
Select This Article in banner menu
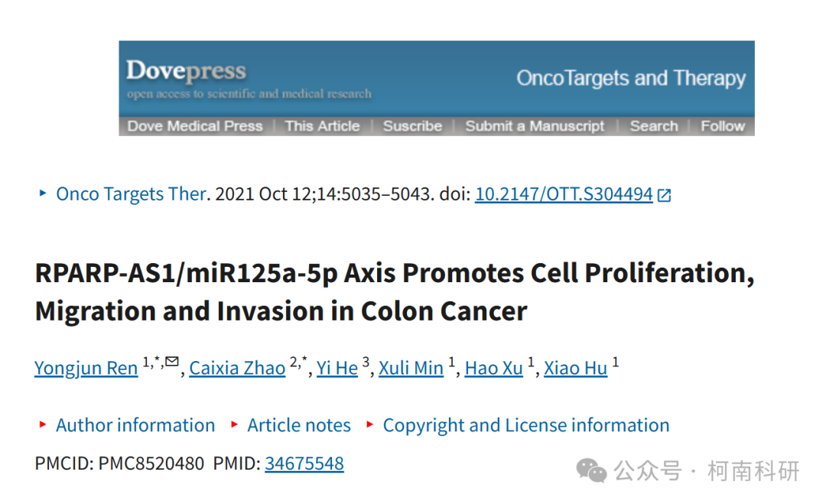tap(322, 126)
